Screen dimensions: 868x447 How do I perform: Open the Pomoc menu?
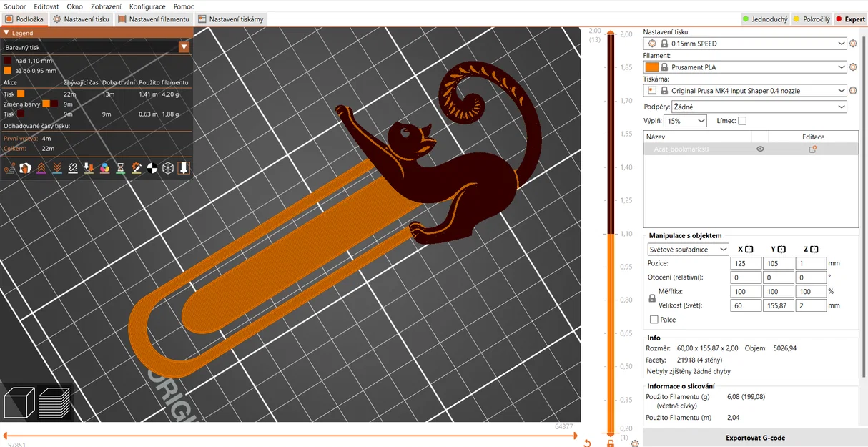[184, 6]
